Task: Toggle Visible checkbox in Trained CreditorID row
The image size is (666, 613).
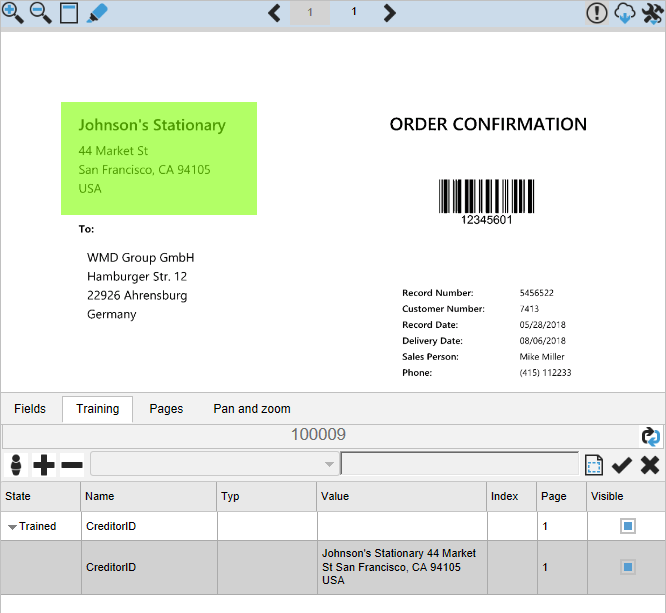Action: (x=628, y=526)
